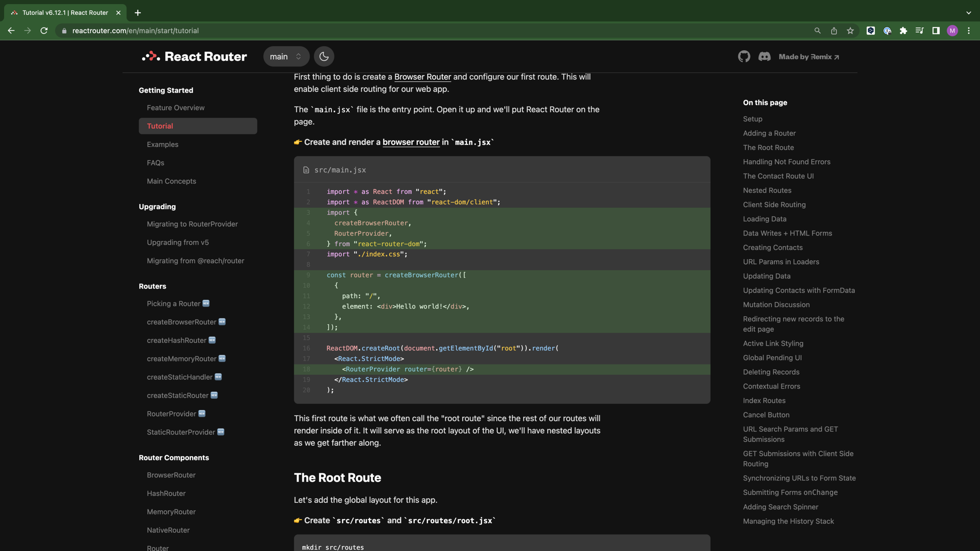Bookmark this page with star icon
Image resolution: width=980 pixels, height=551 pixels.
pos(850,31)
